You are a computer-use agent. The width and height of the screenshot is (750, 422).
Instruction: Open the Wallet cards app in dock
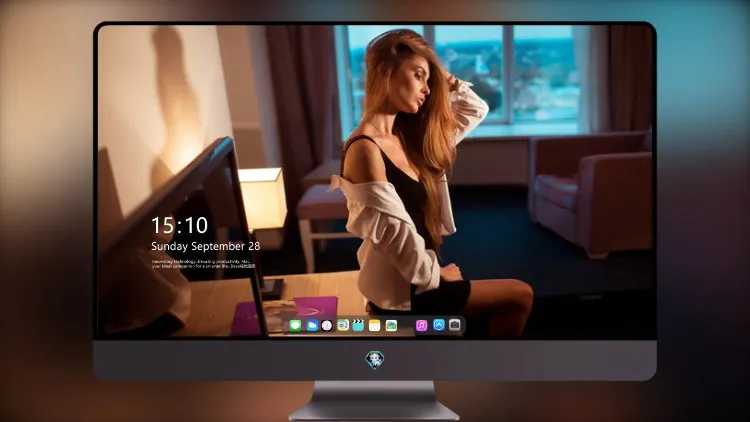[391, 326]
